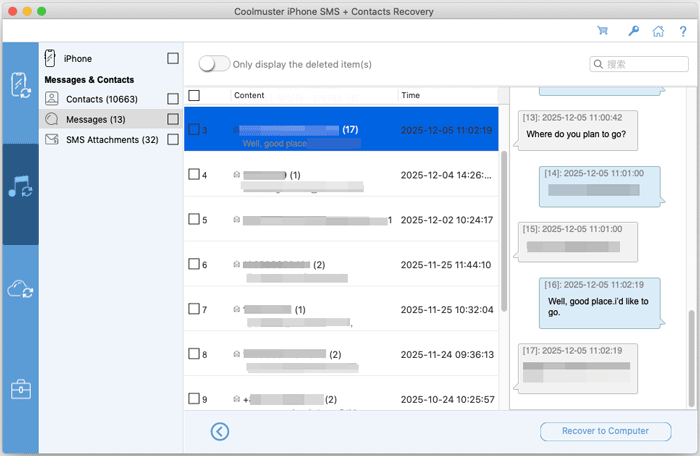Click the search magnifier icon
This screenshot has width=700, height=456.
click(599, 64)
